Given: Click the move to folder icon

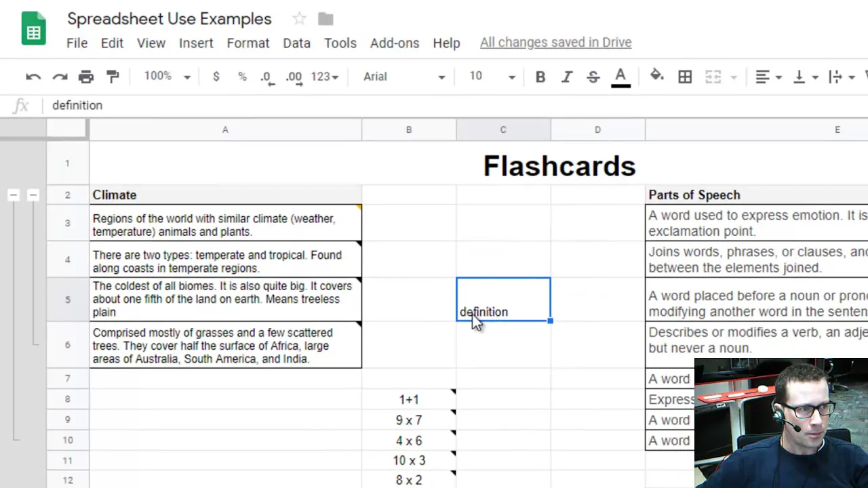Looking at the screenshot, I should 325,19.
